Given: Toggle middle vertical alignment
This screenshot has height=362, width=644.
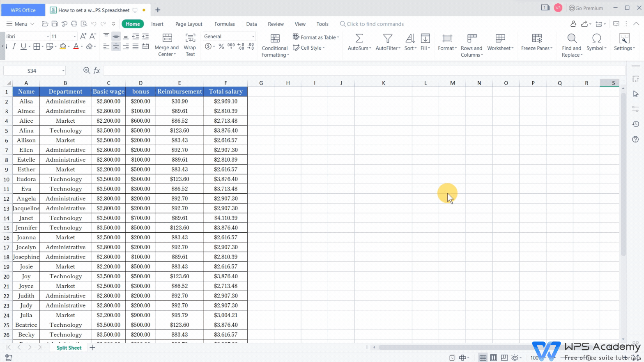Looking at the screenshot, I should 116,36.
